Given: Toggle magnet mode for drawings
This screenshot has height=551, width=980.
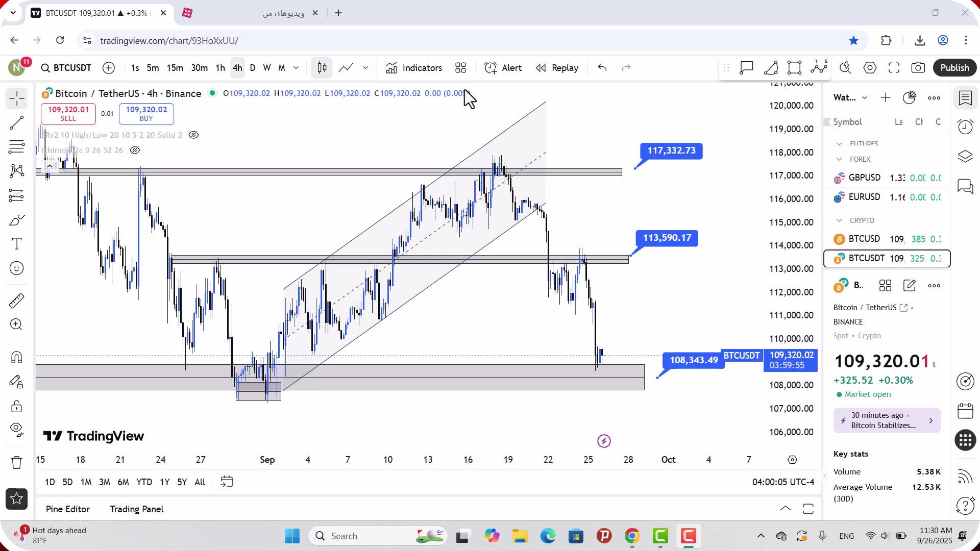Looking at the screenshot, I should (x=16, y=357).
